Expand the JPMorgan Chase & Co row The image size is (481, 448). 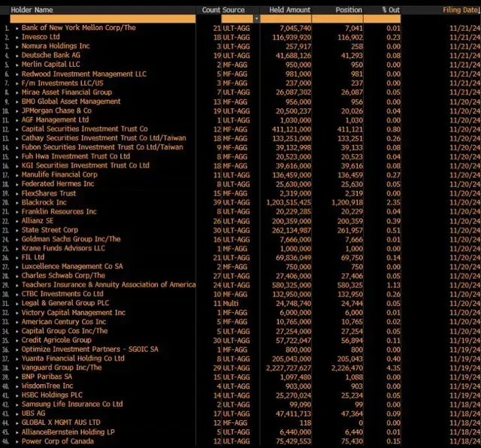click(17, 111)
